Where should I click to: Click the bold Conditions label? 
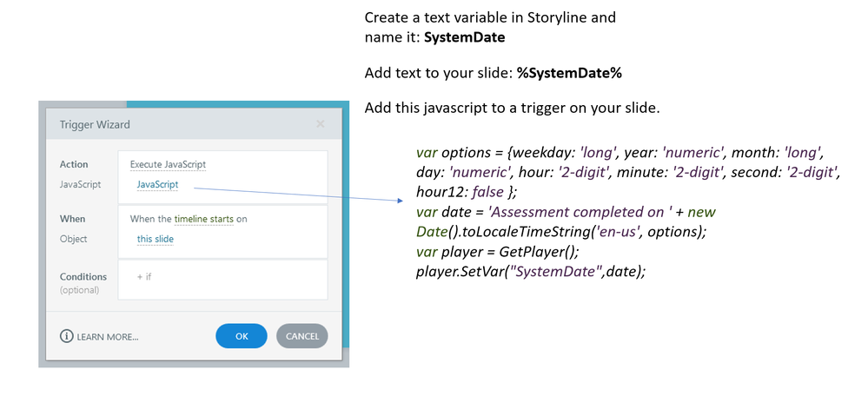[x=83, y=276]
